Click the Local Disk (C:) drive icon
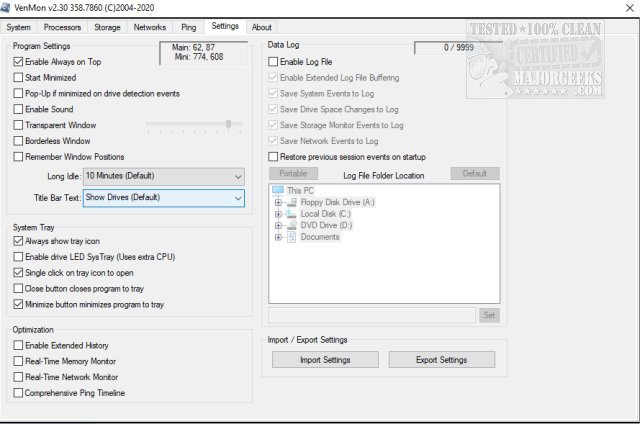This screenshot has height=424, width=640. (291, 214)
